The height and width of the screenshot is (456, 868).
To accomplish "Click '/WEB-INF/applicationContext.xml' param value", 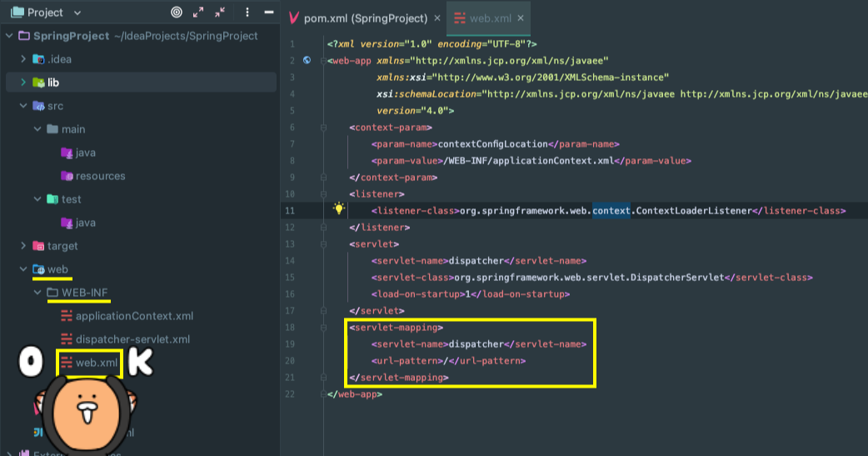I will point(529,161).
